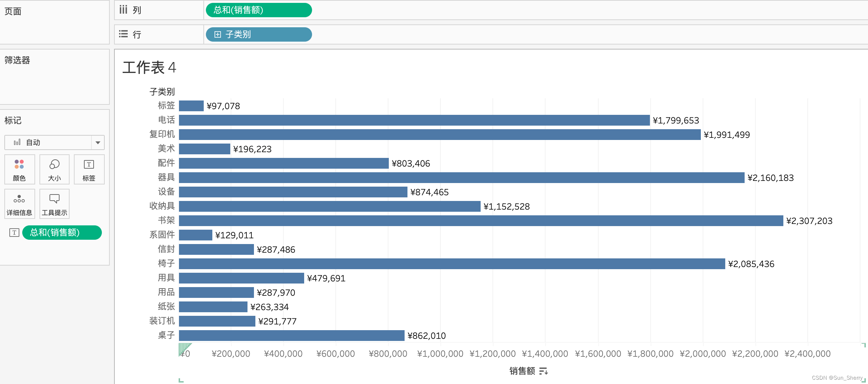Screen dimensions: 868x384
Task: Select the 标签 bar in the chart
Action: [191, 106]
